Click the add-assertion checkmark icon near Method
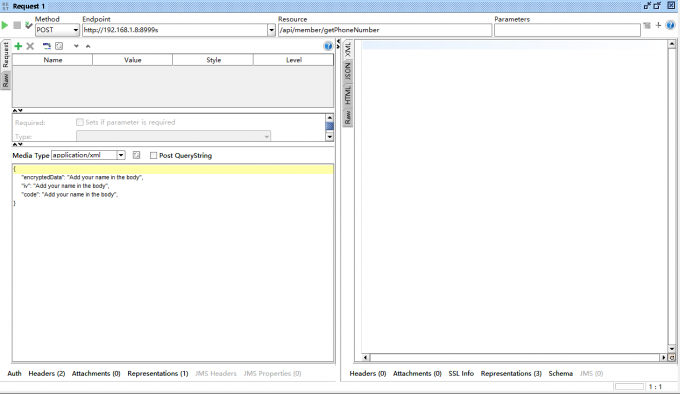This screenshot has width=680, height=394. [x=28, y=26]
